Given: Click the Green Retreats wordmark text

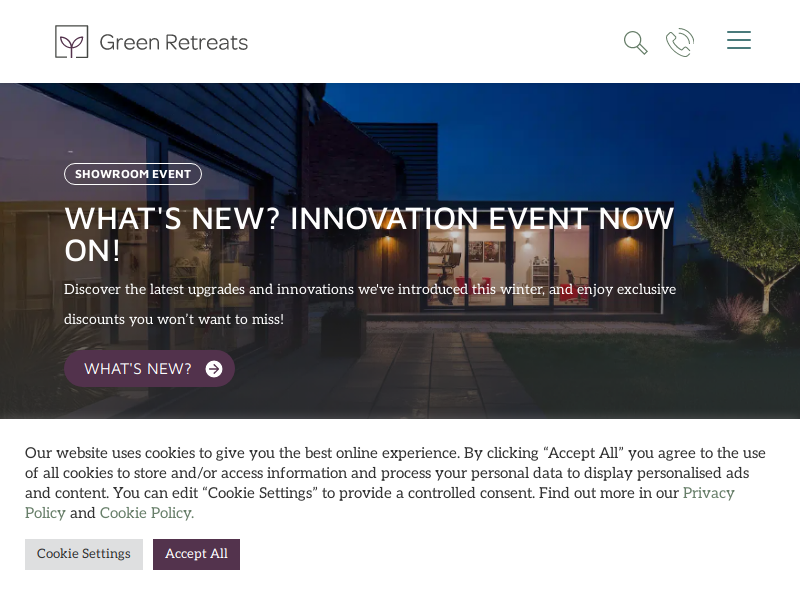Looking at the screenshot, I should pyautogui.click(x=173, y=42).
